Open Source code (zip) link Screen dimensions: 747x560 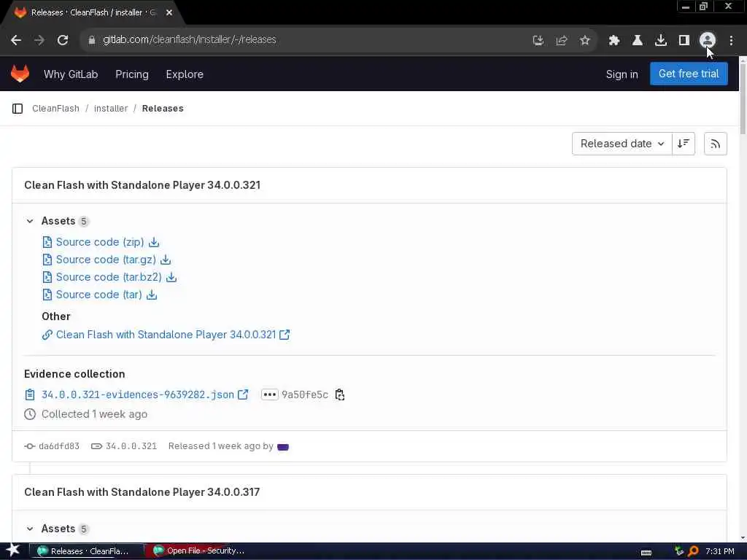pos(100,242)
